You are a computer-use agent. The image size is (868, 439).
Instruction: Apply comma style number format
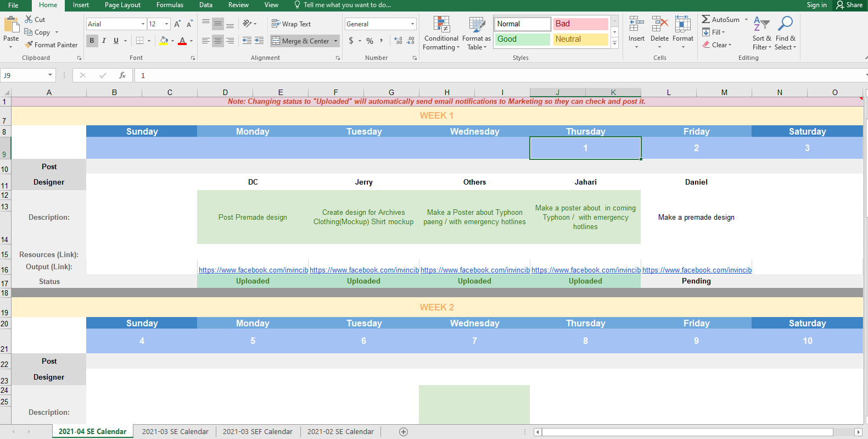381,41
